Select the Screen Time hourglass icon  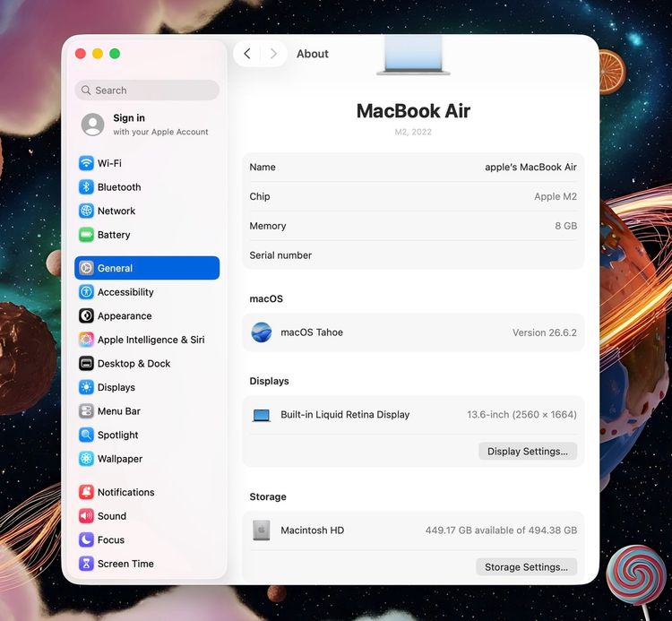coord(86,564)
